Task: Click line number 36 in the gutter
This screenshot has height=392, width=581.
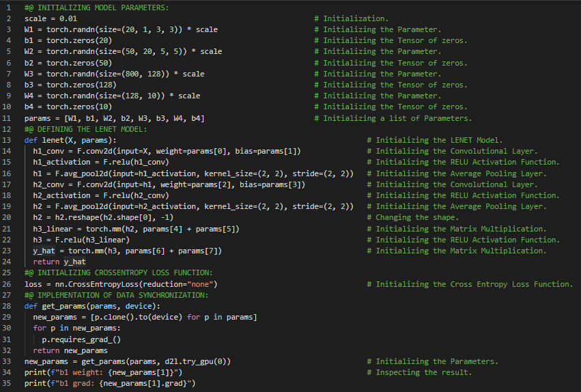Action: tap(6, 384)
